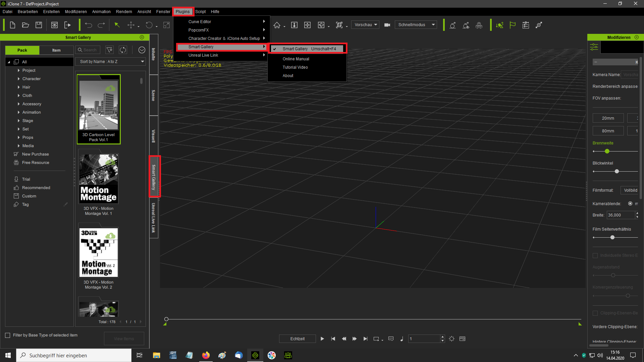Open the timeline settings gear icon

coord(452,339)
